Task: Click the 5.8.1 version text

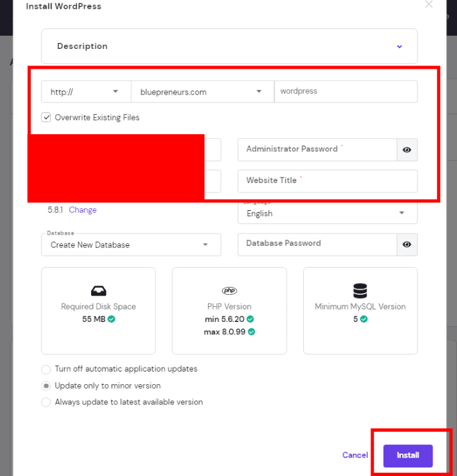Action: [x=55, y=210]
